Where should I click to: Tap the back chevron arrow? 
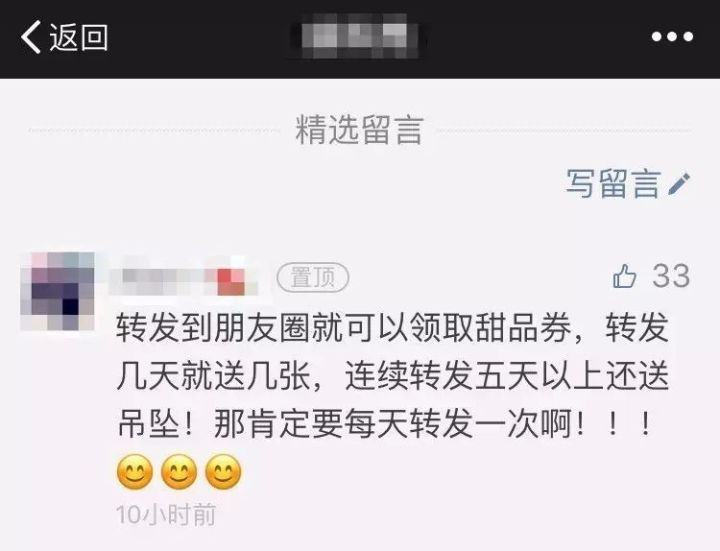tap(31, 37)
